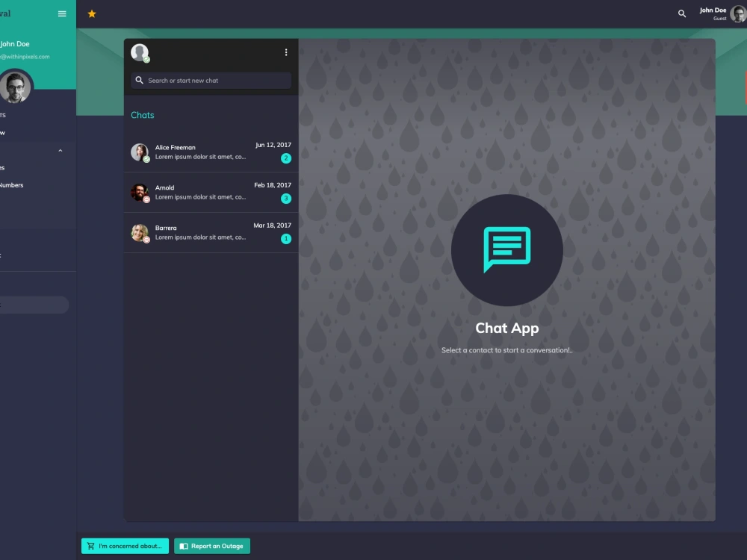Click the yellow star shortcut icon

[x=92, y=13]
